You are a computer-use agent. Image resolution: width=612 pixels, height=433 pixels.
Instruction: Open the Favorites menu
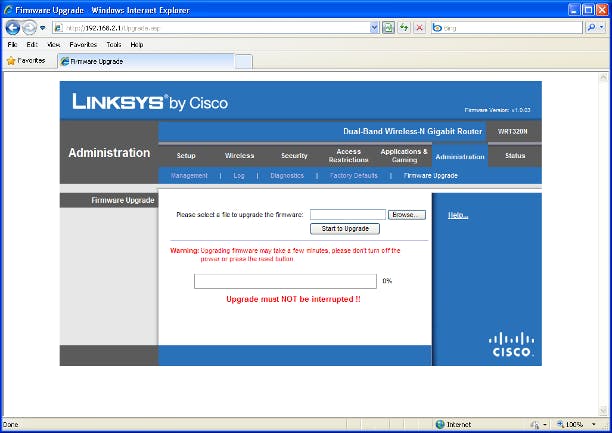click(83, 45)
